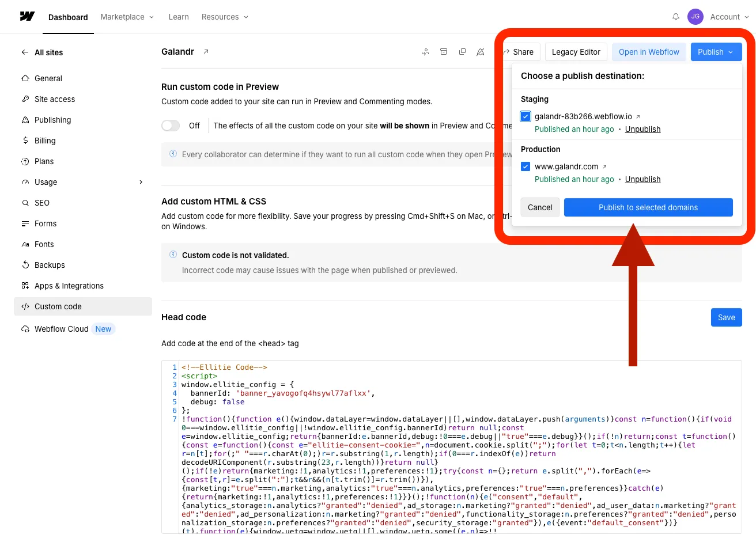Open the Galandr site via the external link arrow
The image size is (756, 546).
coord(205,51)
